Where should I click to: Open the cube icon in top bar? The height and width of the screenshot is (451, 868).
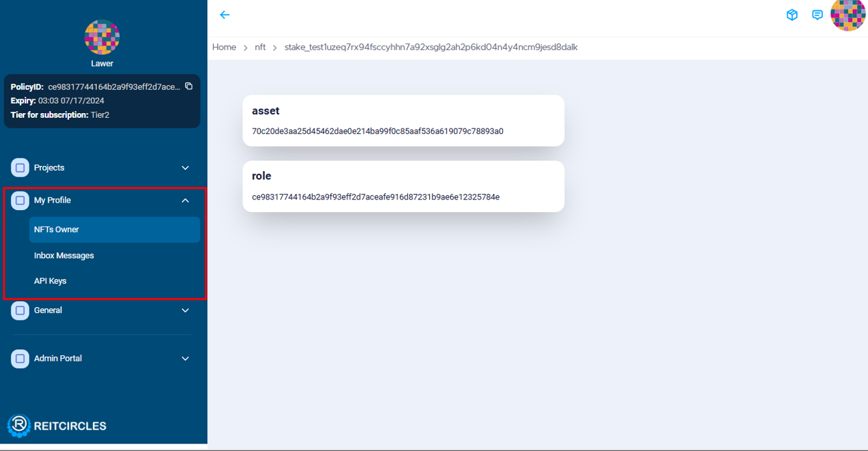pyautogui.click(x=792, y=15)
